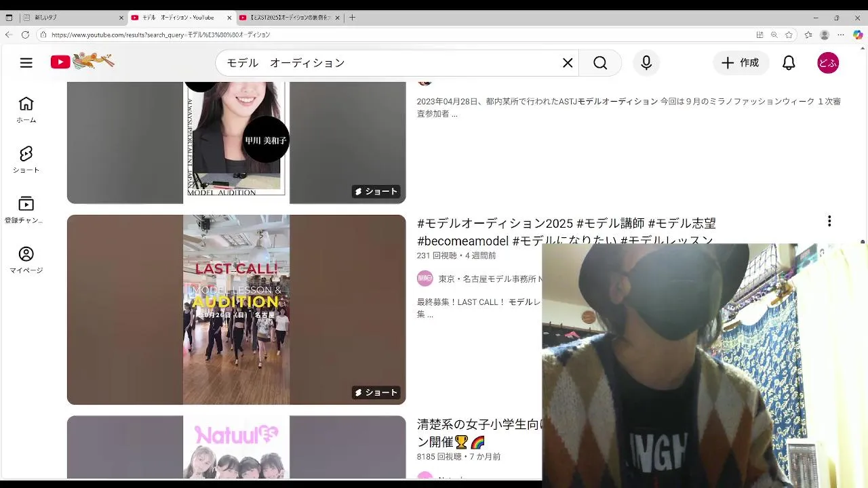The image size is (868, 488).
Task: Click the zoom-out magnifier in address bar
Action: click(774, 35)
